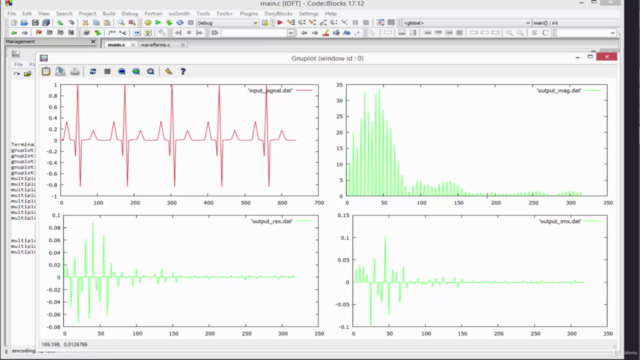Export the plot to file in Gnuplot
Screen dimensions: 640x360
tap(60, 71)
